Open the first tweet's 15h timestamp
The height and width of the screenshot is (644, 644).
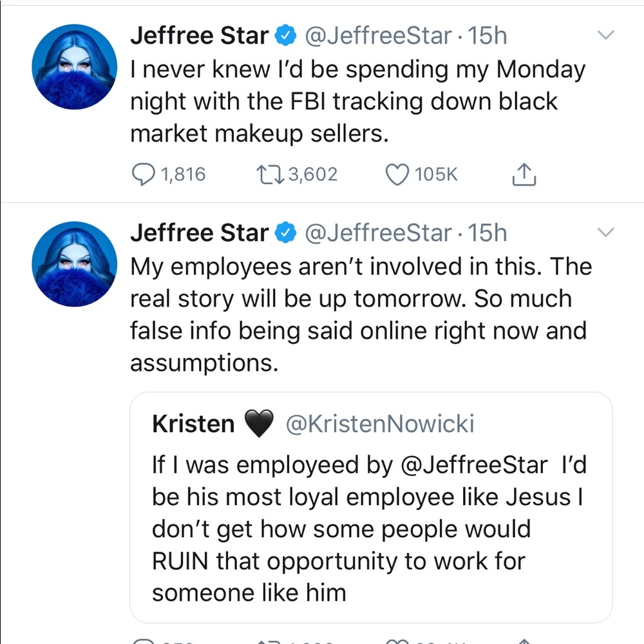488,37
